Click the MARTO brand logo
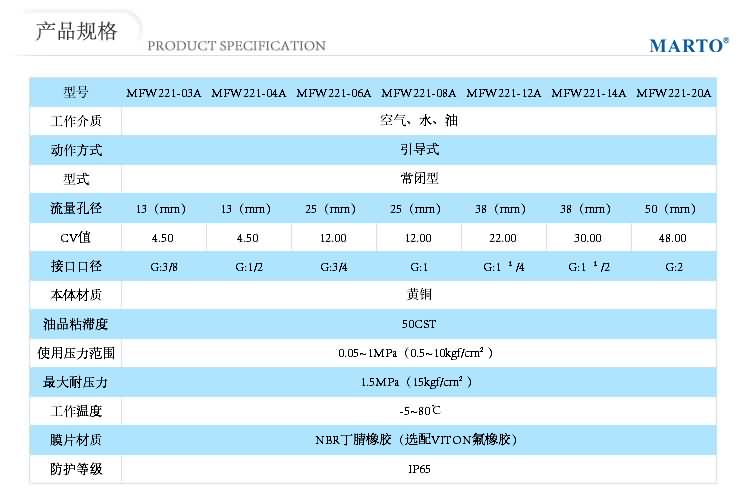 tap(688, 46)
